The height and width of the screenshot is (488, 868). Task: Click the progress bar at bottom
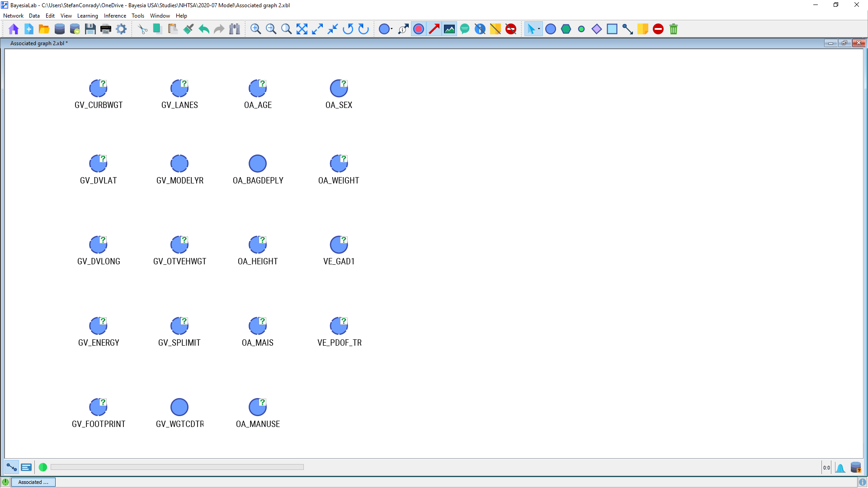point(177,467)
